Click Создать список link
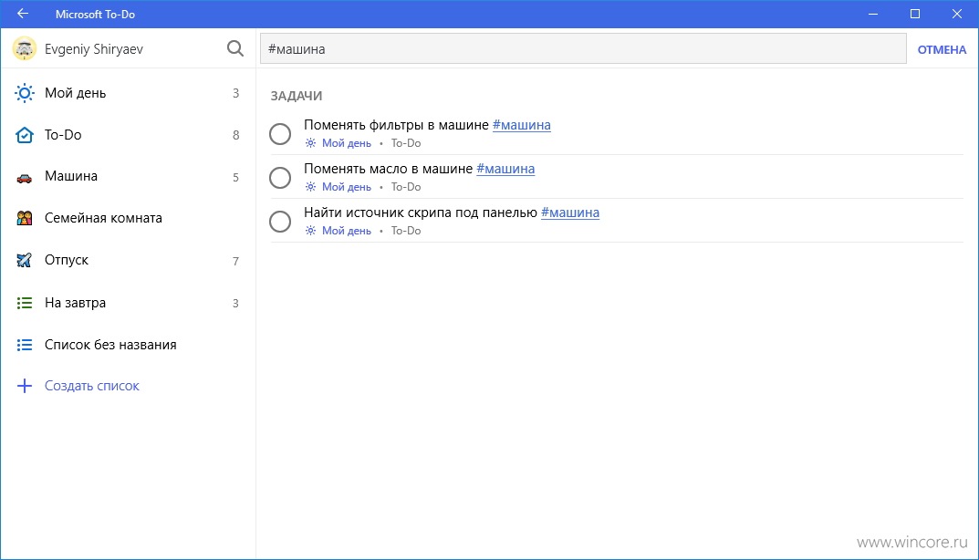Image resolution: width=979 pixels, height=560 pixels. pos(92,386)
